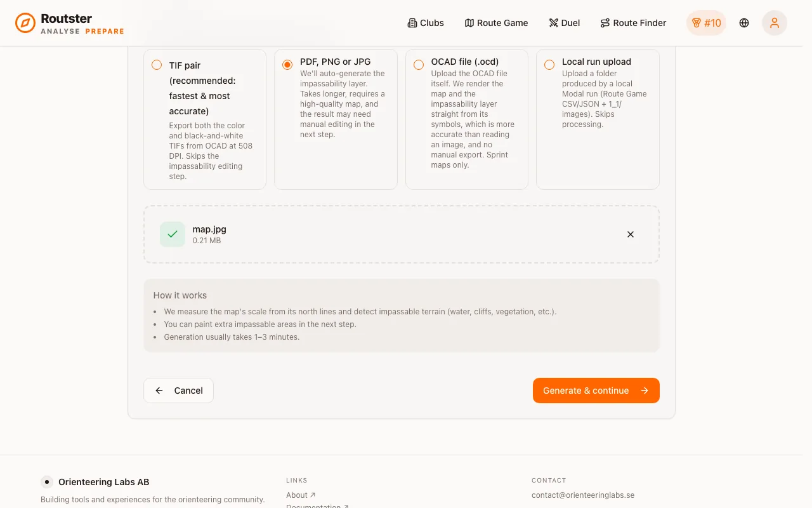Open the Route Game nav item
The height and width of the screenshot is (508, 812).
(x=496, y=23)
